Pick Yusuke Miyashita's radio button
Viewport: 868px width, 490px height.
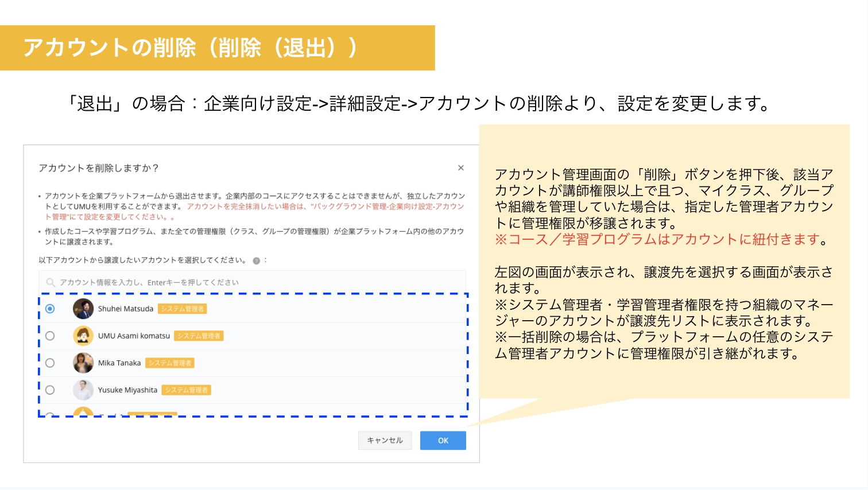[x=50, y=390]
